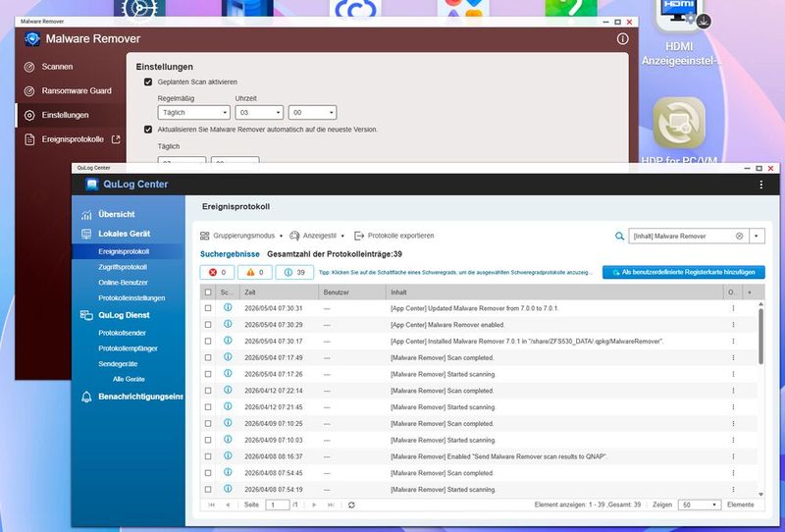Open Übersicht in QuLog sidebar
Screen dimensions: 785x532
pyautogui.click(x=116, y=214)
